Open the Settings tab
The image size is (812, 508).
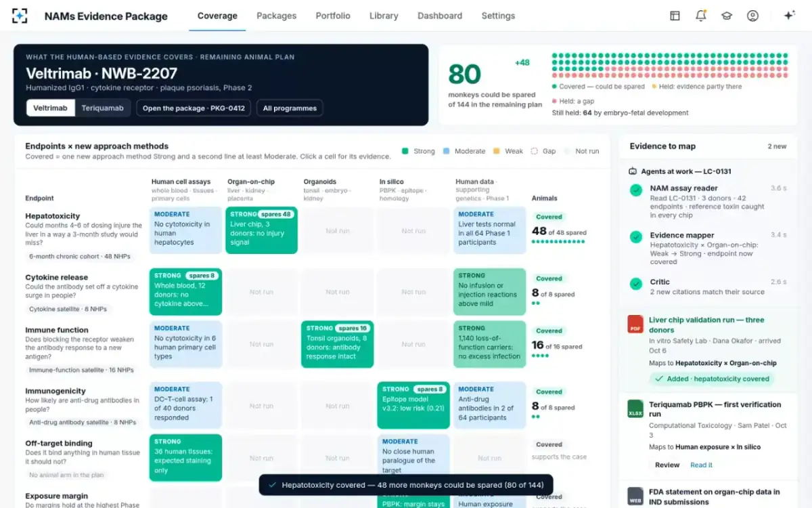498,16
